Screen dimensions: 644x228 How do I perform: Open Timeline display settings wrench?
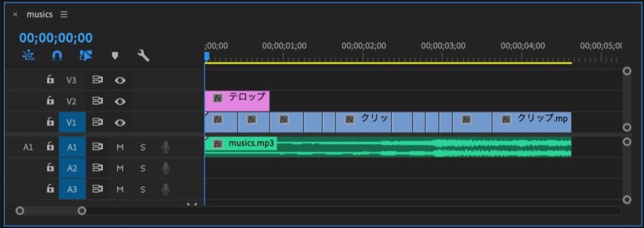click(143, 55)
